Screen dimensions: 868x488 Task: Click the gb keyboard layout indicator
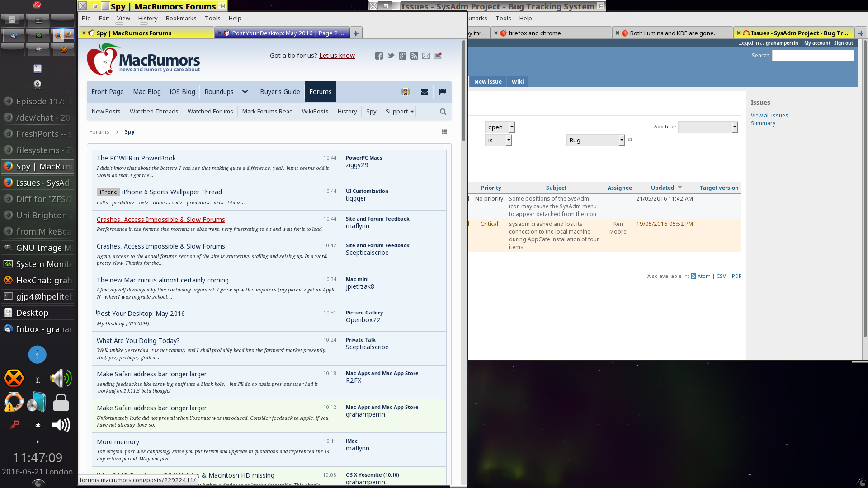38,425
